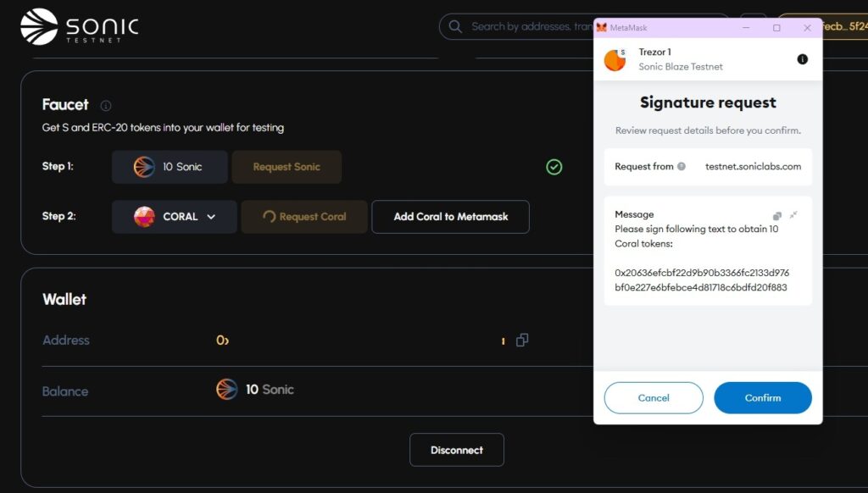Collapse the message with shrink icon
Image resolution: width=868 pixels, height=493 pixels.
point(793,214)
